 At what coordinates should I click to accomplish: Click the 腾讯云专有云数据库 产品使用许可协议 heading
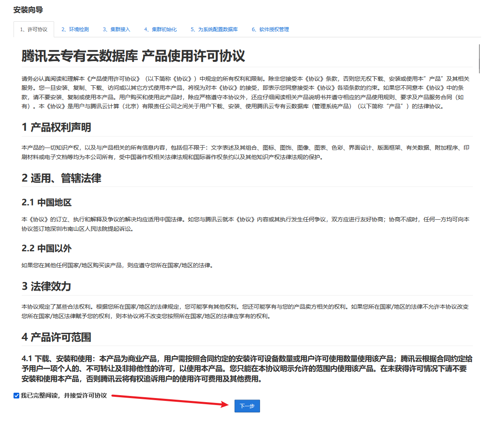[133, 56]
